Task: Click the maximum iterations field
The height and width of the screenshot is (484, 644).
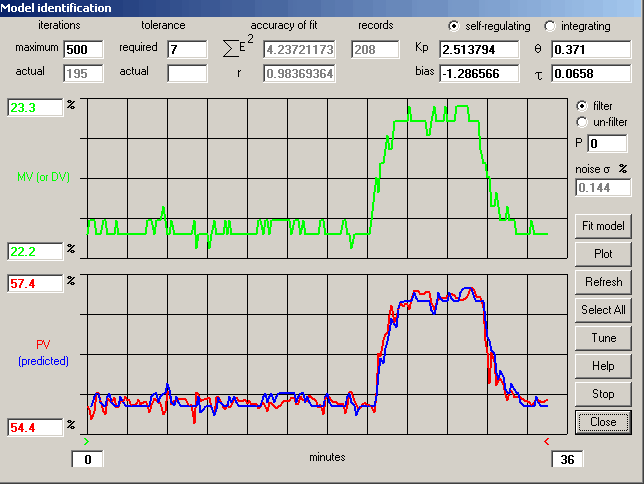Action: (82, 49)
